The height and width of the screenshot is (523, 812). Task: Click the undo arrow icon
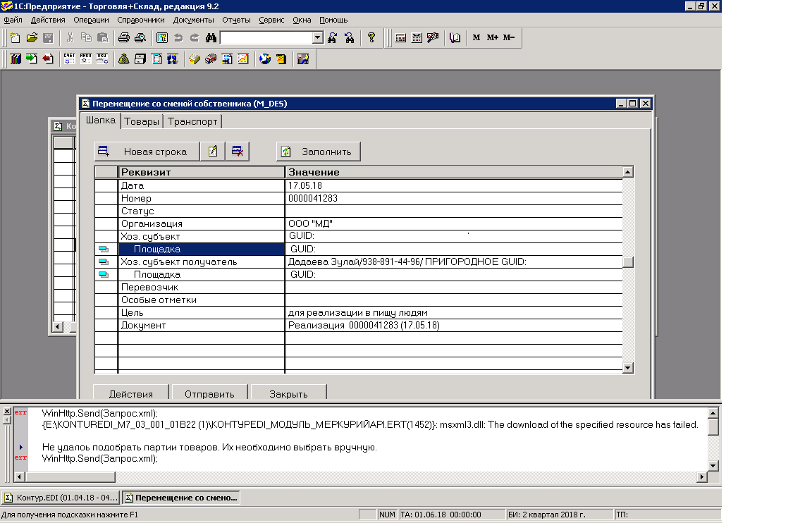[x=178, y=38]
